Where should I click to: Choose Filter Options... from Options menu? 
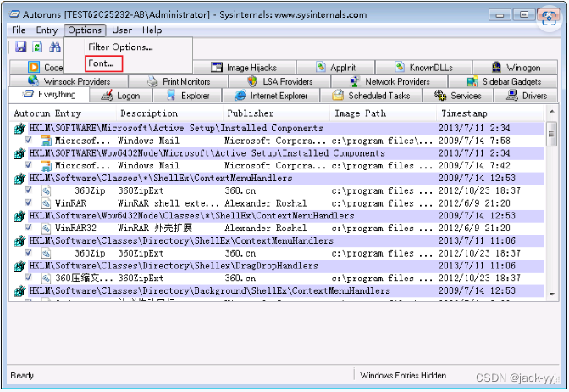[x=120, y=47]
